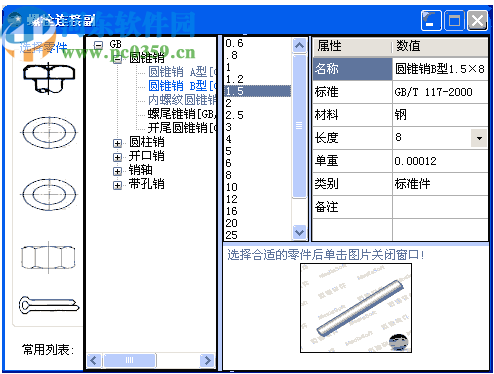Select 内螺纹圆锥销 tree item
This screenshot has height=374, width=494.
coord(182,100)
